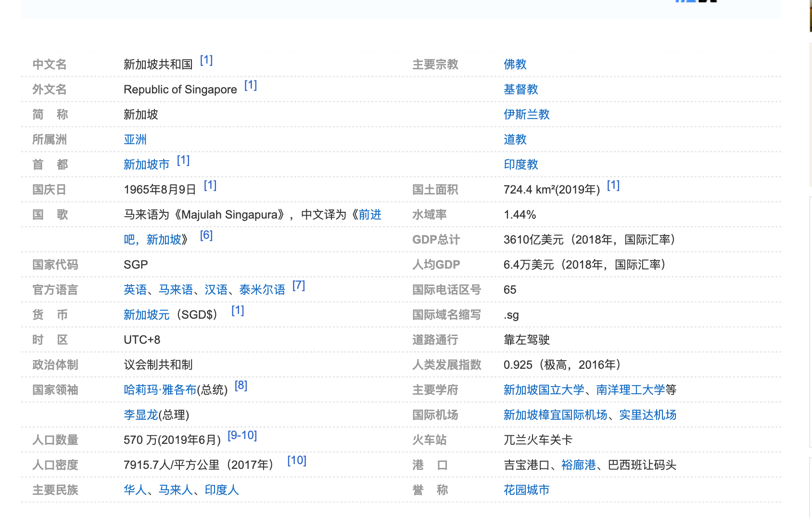This screenshot has width=812, height=518.
Task: Select the dialing code 65
Action: pos(510,290)
